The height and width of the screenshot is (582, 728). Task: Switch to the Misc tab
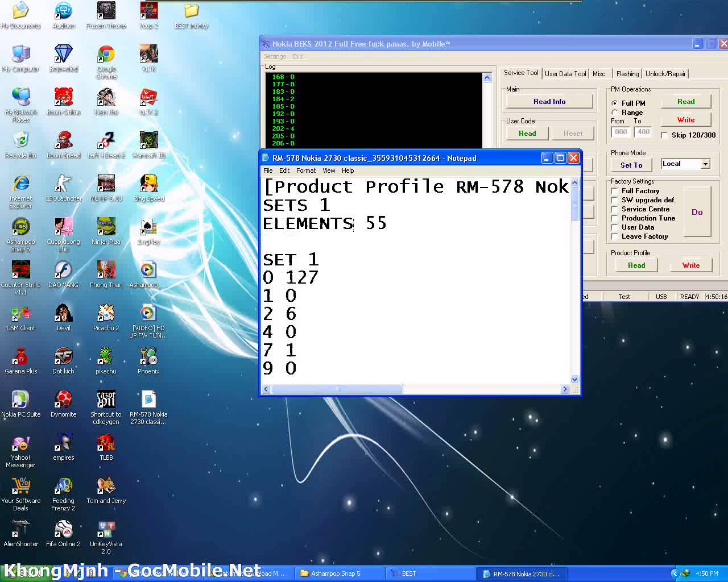(599, 74)
